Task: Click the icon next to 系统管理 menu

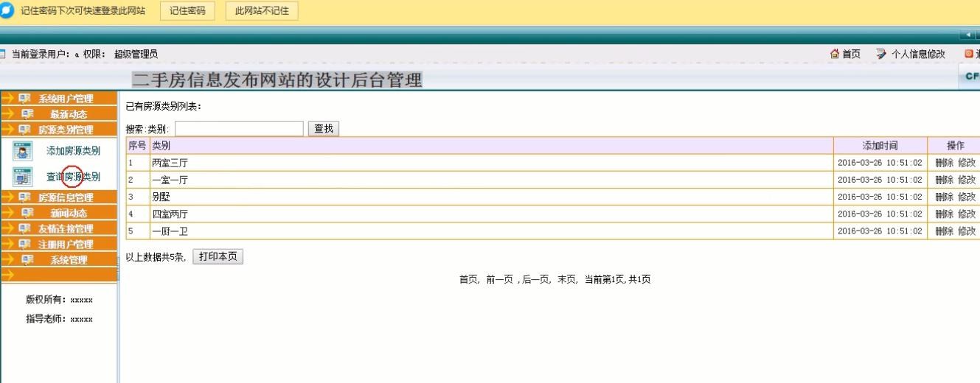Action: (x=25, y=260)
